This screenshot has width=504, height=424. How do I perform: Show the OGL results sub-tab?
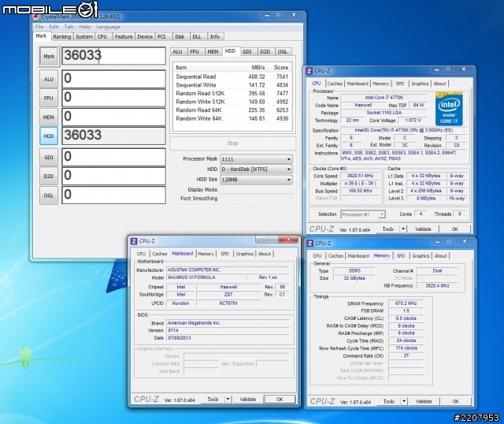pyautogui.click(x=283, y=52)
